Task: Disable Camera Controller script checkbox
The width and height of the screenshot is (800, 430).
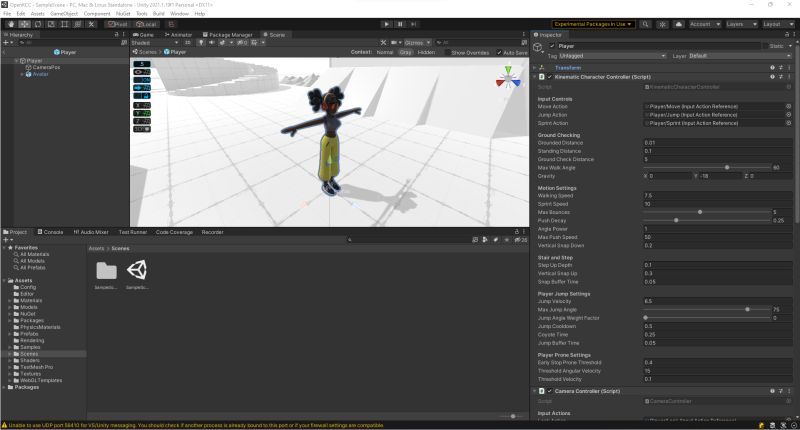Action: (x=549, y=391)
